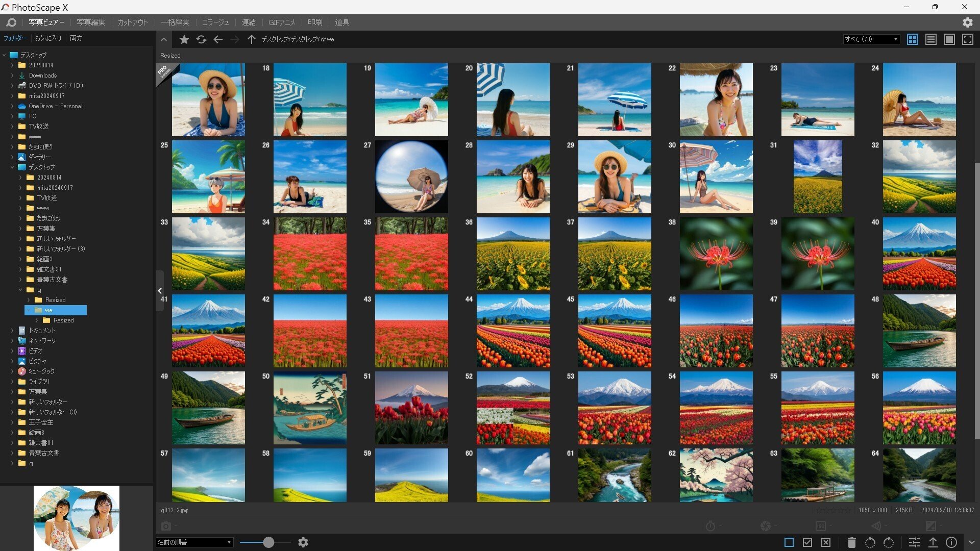
Task: Deselect all photos with the empty-box icon
Action: pyautogui.click(x=790, y=542)
